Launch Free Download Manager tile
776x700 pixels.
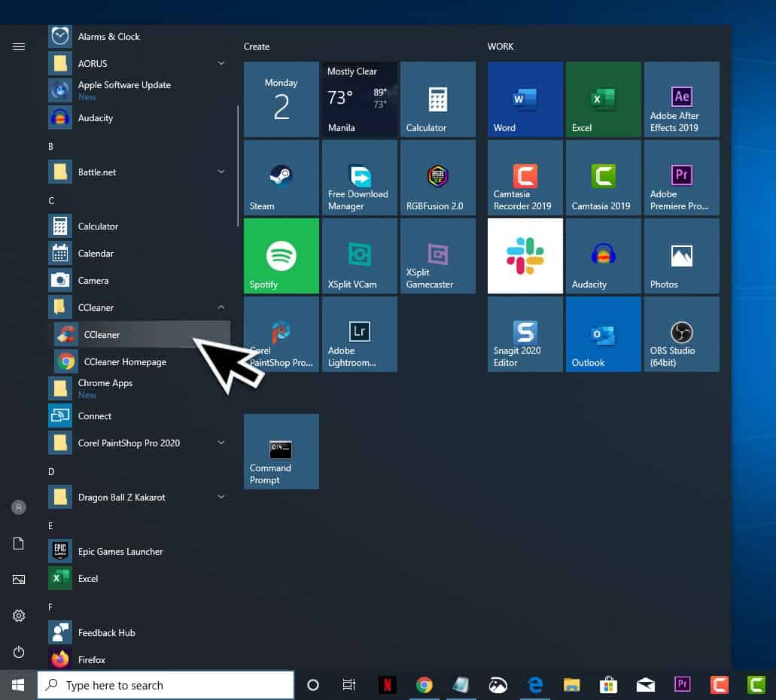pyautogui.click(x=359, y=177)
